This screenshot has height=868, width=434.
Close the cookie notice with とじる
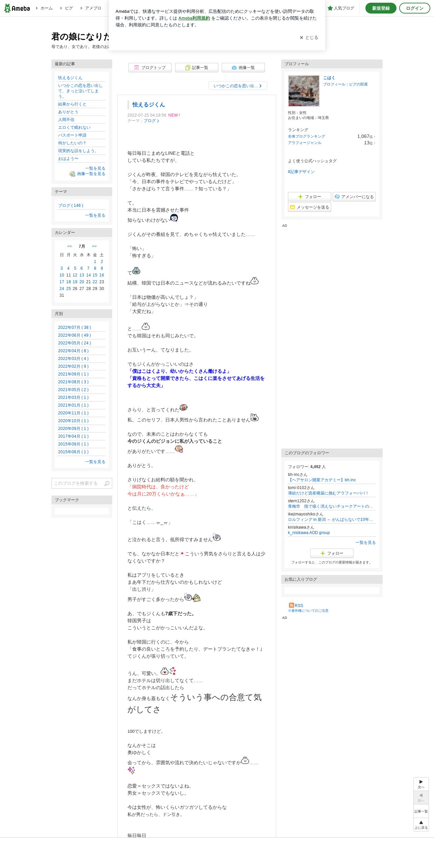pos(309,38)
